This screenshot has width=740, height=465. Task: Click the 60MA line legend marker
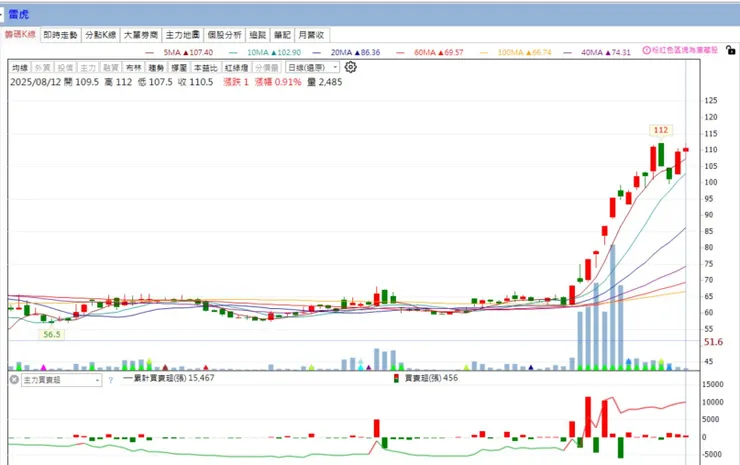400,53
